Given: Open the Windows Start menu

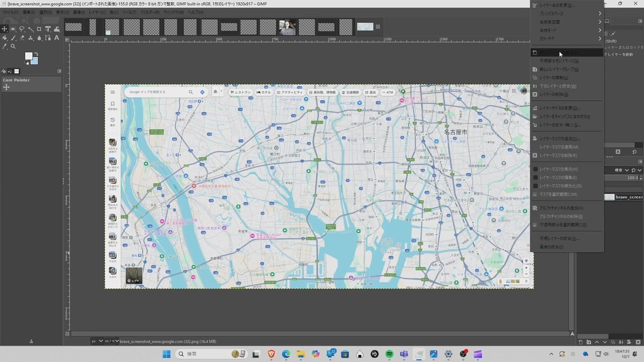Looking at the screenshot, I should [166, 354].
